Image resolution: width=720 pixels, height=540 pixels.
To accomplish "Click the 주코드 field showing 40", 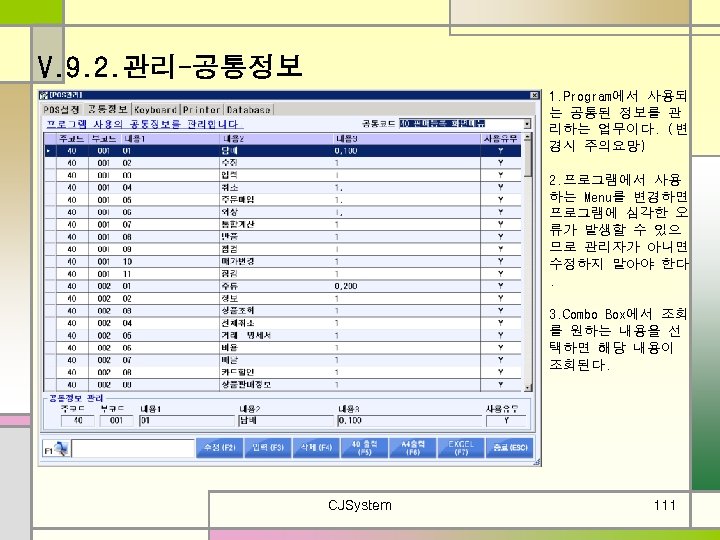I will pos(78,421).
